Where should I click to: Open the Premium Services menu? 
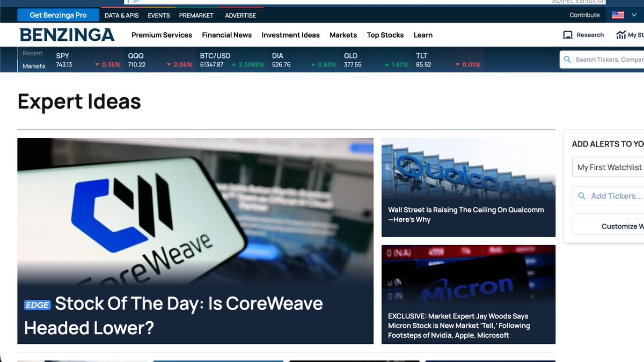(x=162, y=35)
